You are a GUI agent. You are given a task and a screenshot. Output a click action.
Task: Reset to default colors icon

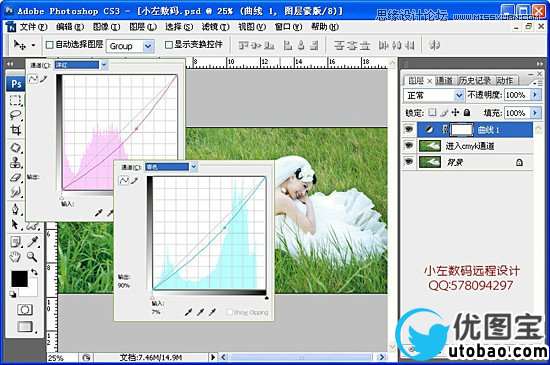click(13, 294)
